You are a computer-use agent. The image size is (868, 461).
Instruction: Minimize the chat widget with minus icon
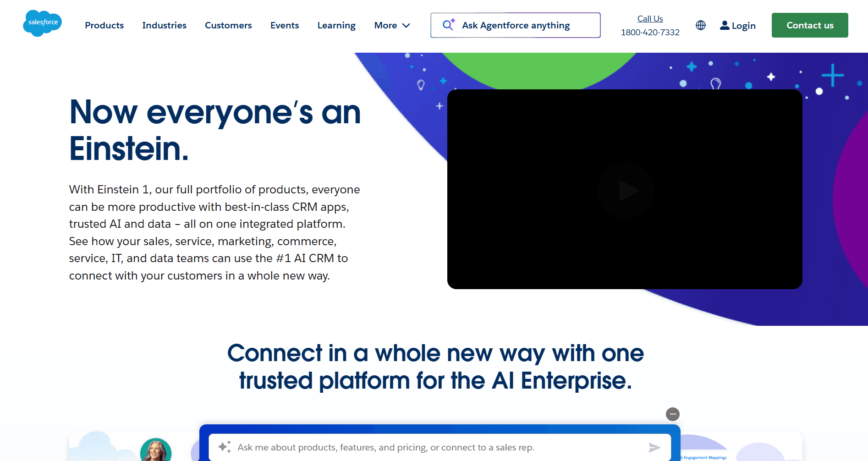point(672,414)
